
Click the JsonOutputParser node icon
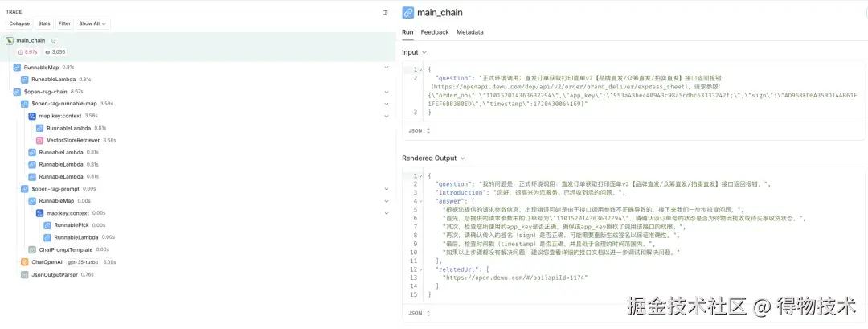(25, 274)
